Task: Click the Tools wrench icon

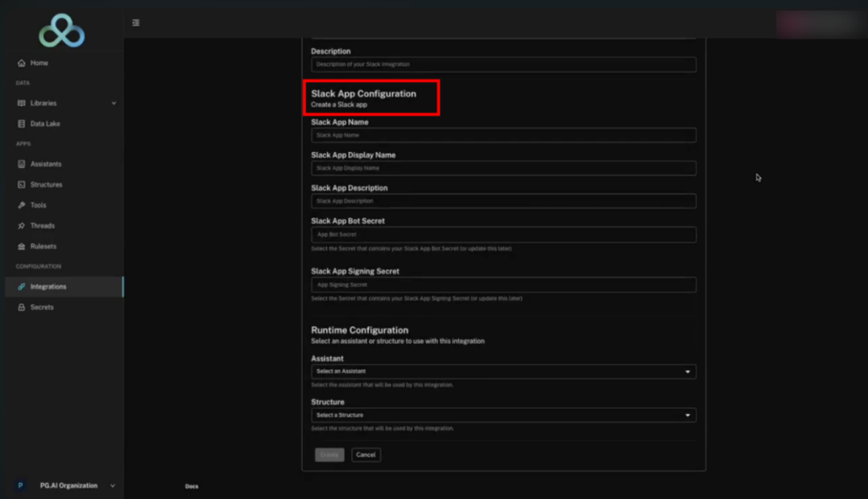Action: point(21,205)
